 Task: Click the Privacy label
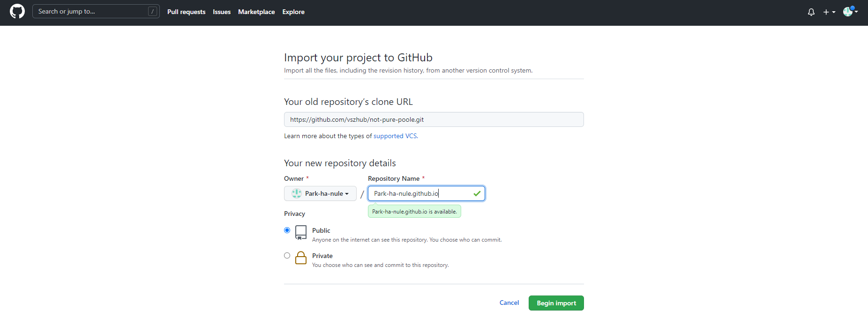click(x=294, y=214)
